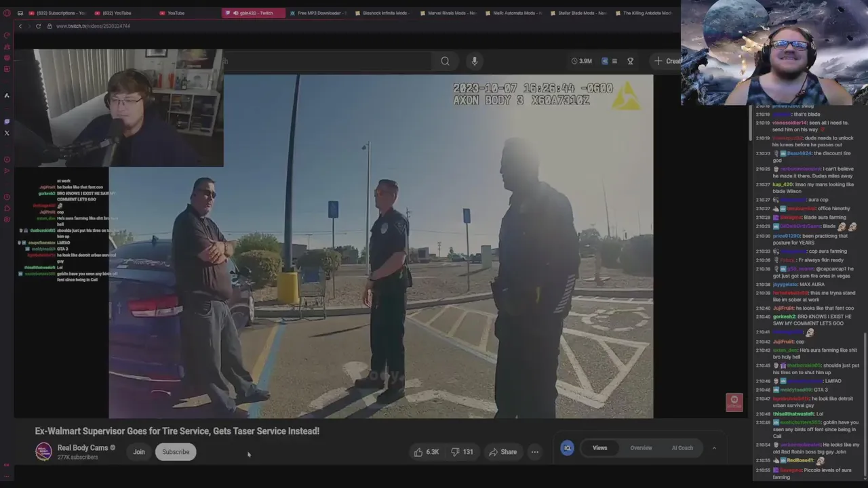Image resolution: width=868 pixels, height=488 pixels.
Task: Switch to the Bioshock Infinite Mods tab
Action: [x=384, y=13]
